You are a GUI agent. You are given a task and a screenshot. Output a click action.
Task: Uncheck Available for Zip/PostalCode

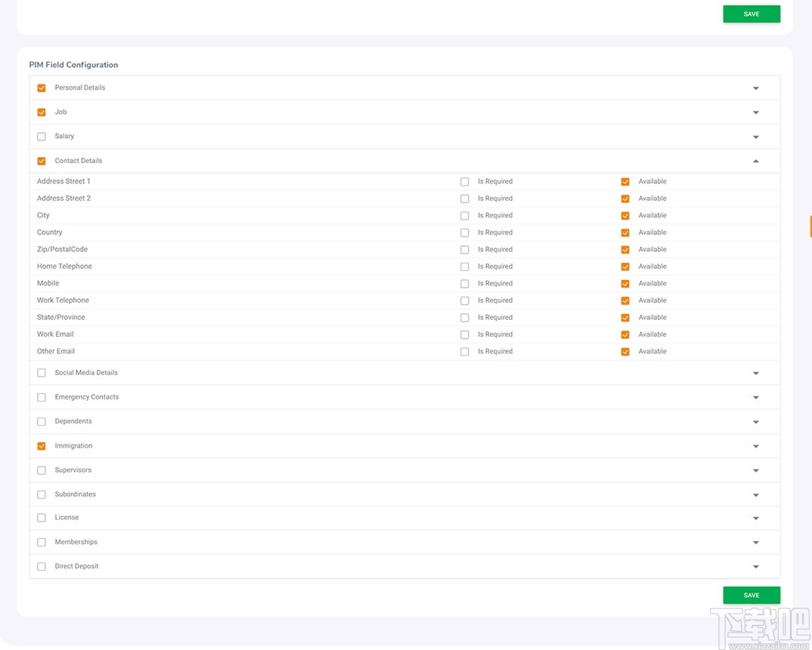pos(625,250)
